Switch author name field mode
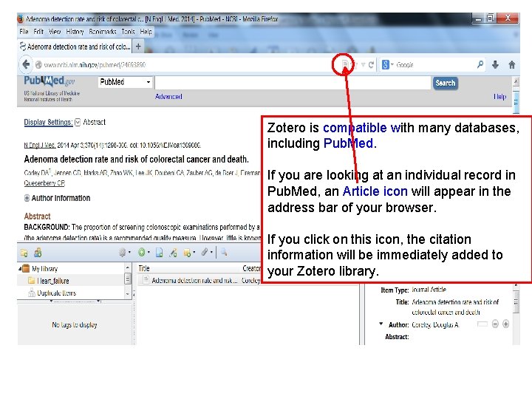532x399 pixels. pos(482,324)
